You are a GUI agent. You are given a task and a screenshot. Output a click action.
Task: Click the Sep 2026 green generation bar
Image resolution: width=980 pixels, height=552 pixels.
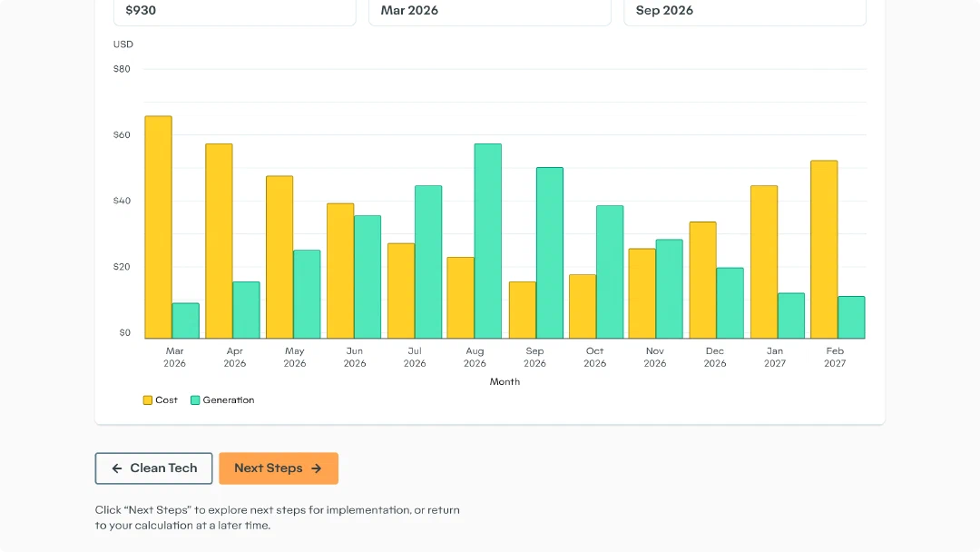click(x=549, y=253)
